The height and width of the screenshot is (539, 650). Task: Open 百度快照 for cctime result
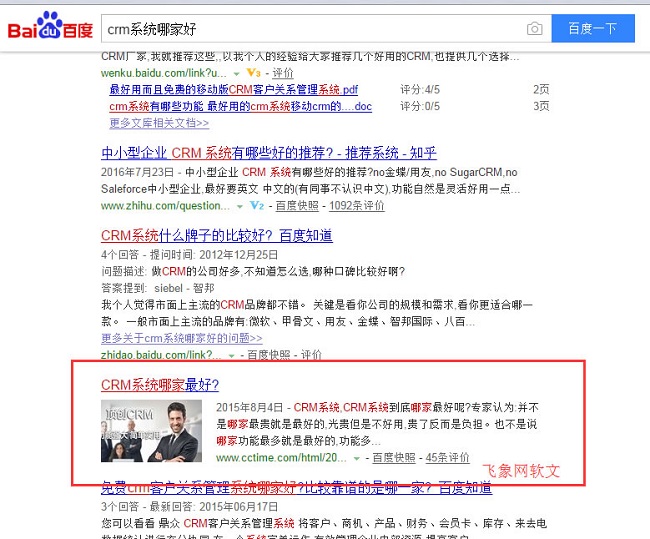point(394,458)
